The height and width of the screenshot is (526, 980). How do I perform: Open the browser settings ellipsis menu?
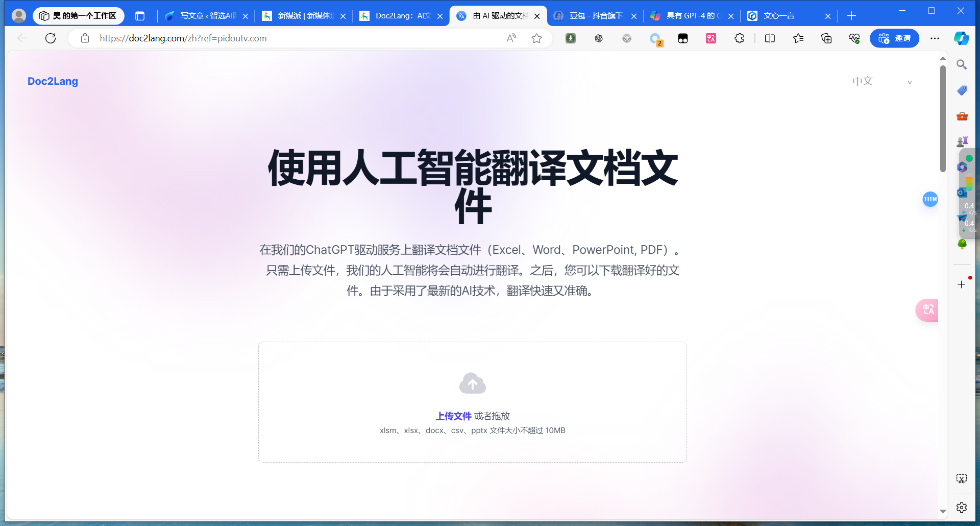(x=936, y=38)
